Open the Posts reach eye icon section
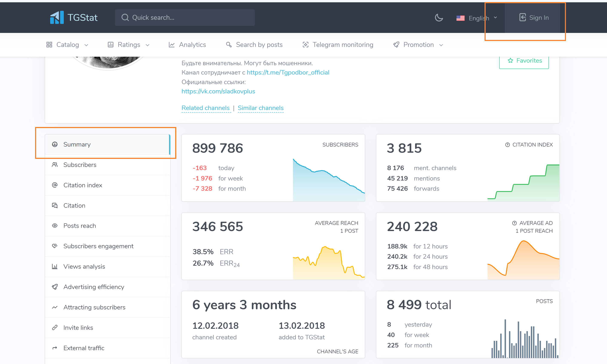Screen dimensions: 607x364 point(55,226)
